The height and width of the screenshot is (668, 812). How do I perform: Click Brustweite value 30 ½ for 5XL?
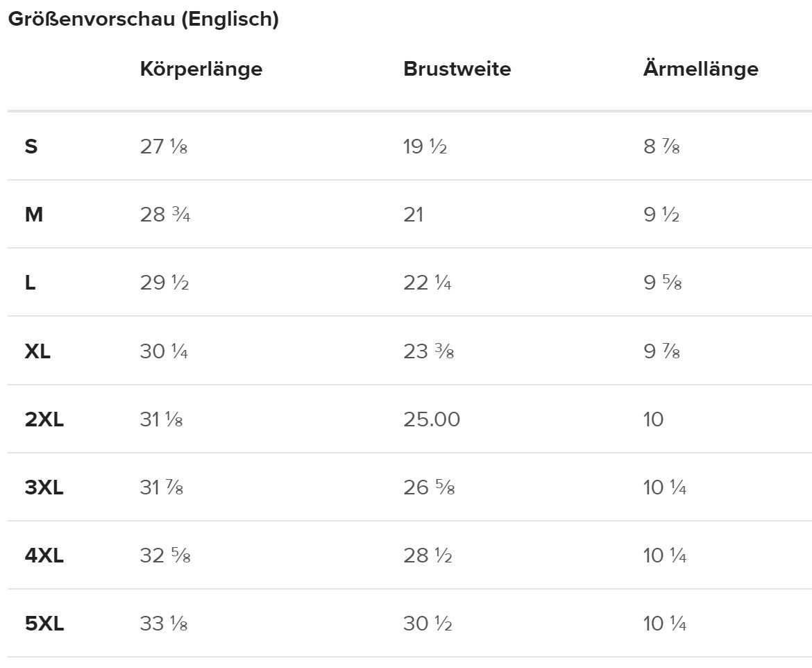[428, 624]
